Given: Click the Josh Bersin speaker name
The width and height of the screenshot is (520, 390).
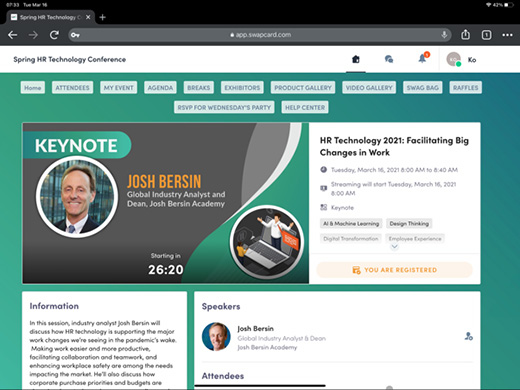Looking at the screenshot, I should 255,329.
